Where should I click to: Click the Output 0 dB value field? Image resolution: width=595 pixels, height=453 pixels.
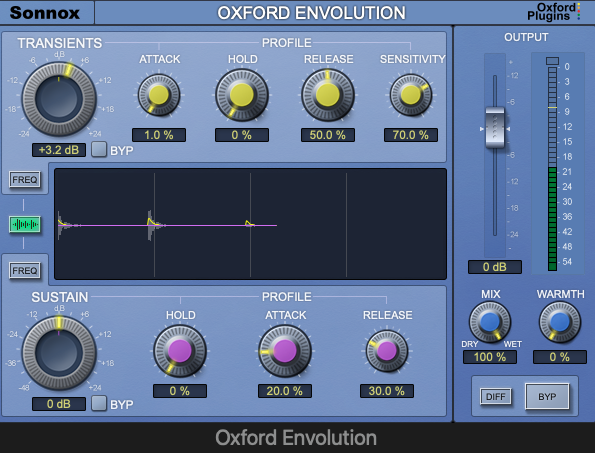(x=495, y=267)
